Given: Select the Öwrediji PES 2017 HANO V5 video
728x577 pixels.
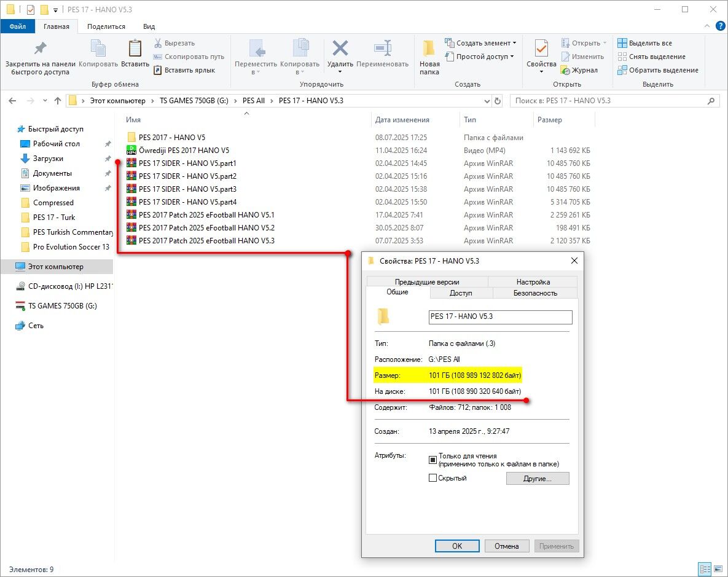Looking at the screenshot, I should tap(184, 151).
